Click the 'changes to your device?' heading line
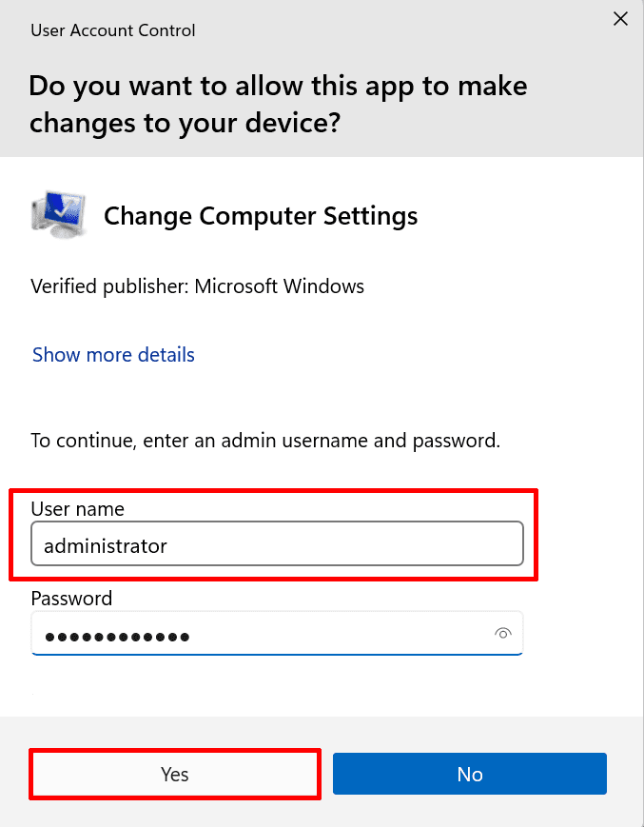The image size is (644, 827). (185, 124)
